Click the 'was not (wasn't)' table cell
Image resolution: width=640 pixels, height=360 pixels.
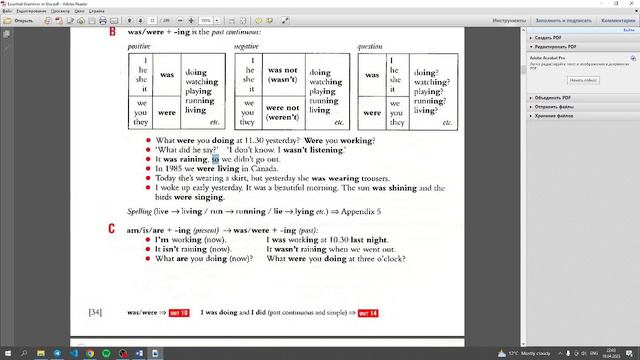[283, 75]
